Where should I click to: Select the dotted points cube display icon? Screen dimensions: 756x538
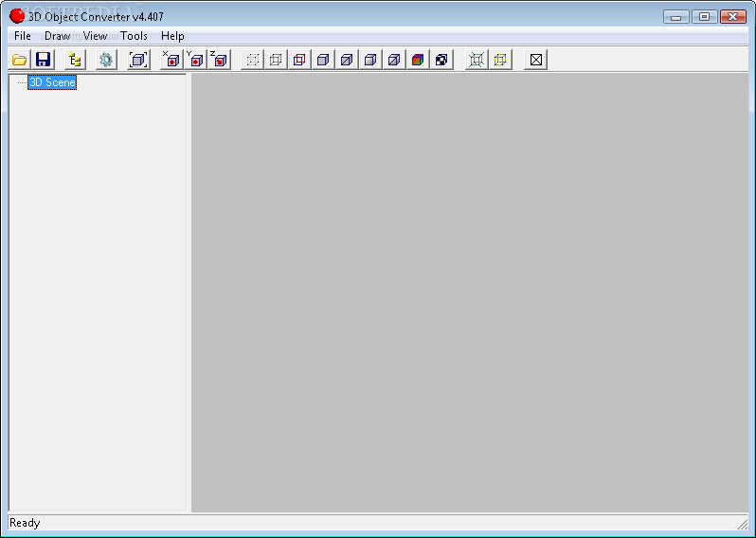click(252, 60)
